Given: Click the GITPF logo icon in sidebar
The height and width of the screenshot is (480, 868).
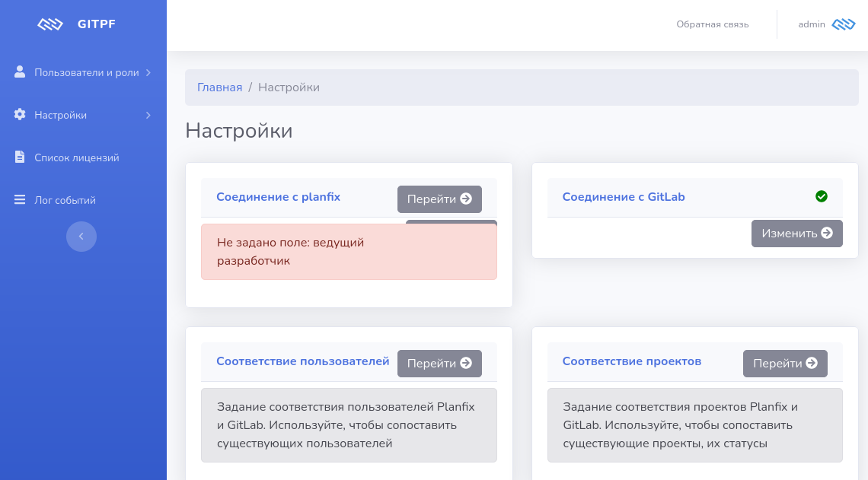Looking at the screenshot, I should pos(49,24).
